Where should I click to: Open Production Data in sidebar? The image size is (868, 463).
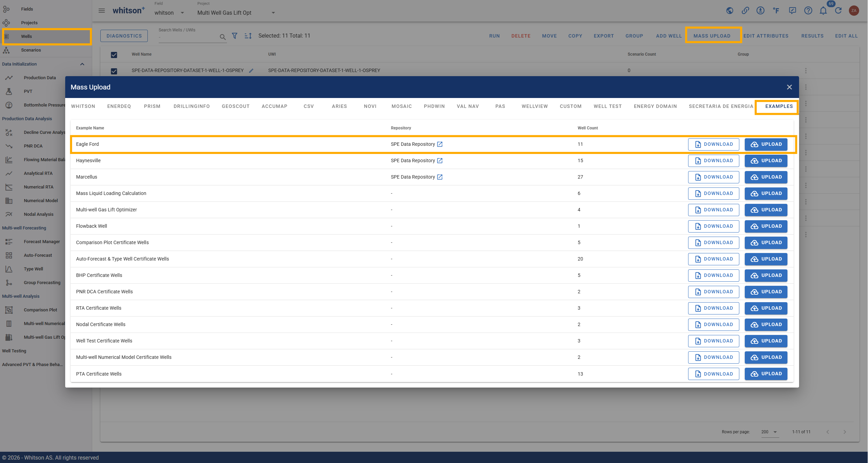40,78
